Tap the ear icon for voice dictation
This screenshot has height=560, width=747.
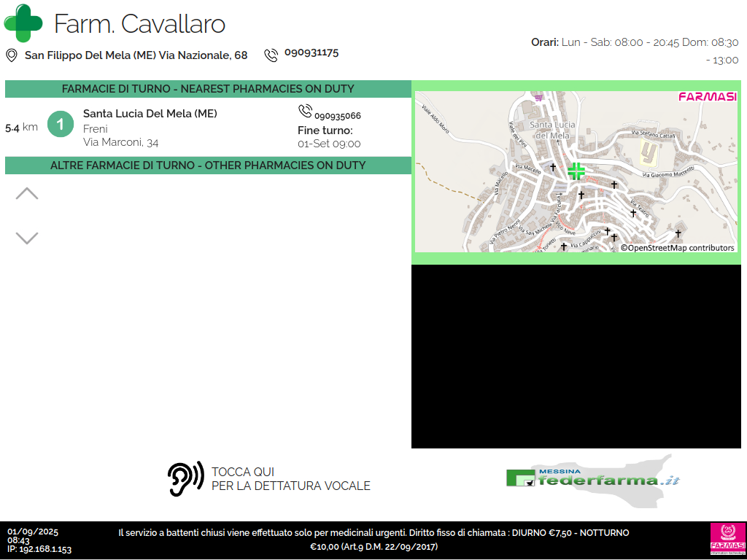[x=185, y=479]
